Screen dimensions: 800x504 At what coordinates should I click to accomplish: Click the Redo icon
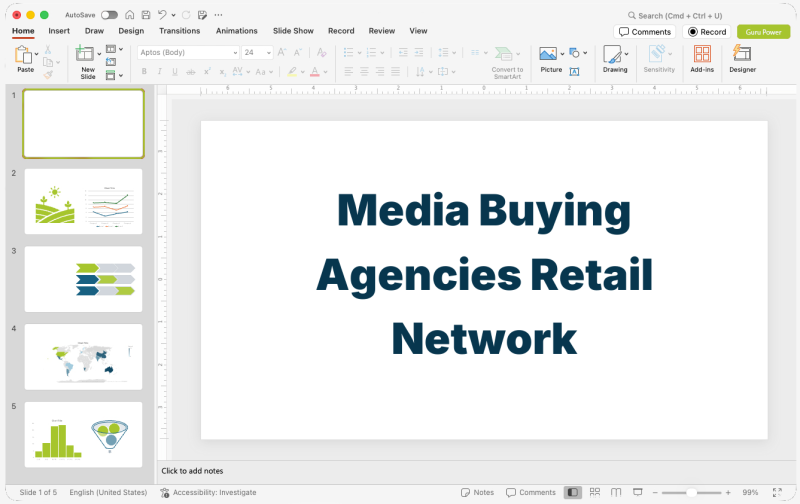click(x=186, y=15)
